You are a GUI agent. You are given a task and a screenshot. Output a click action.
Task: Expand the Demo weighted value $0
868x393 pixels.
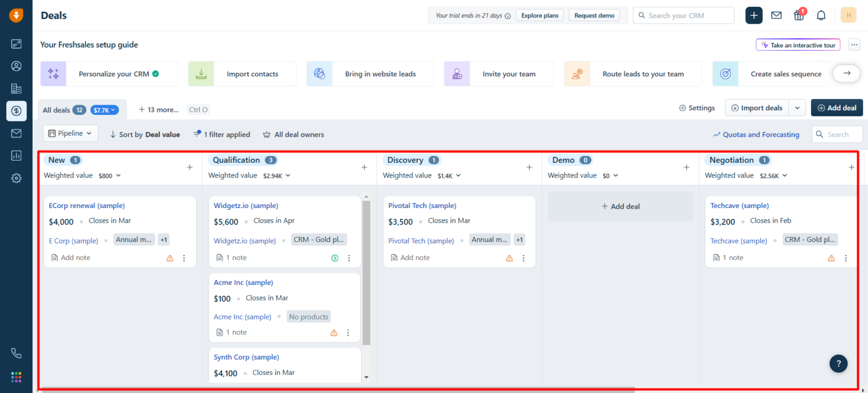tap(610, 176)
